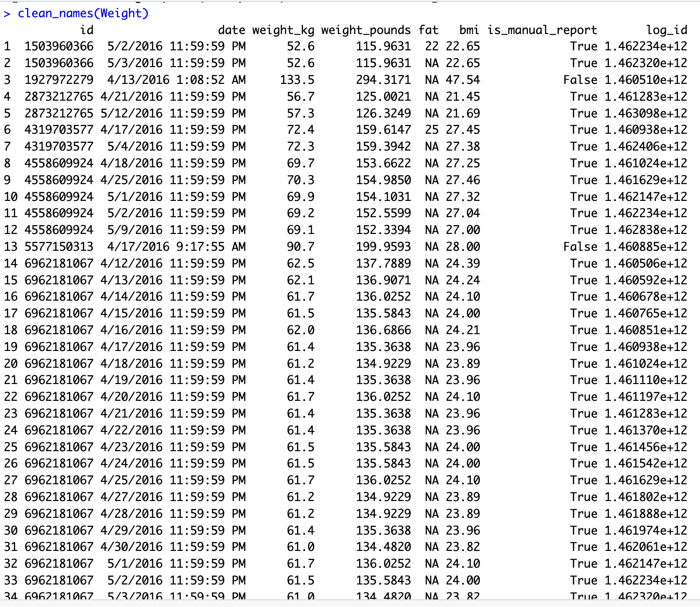Click the is_manual_report column header
The height and width of the screenshot is (607, 700).
[542, 30]
